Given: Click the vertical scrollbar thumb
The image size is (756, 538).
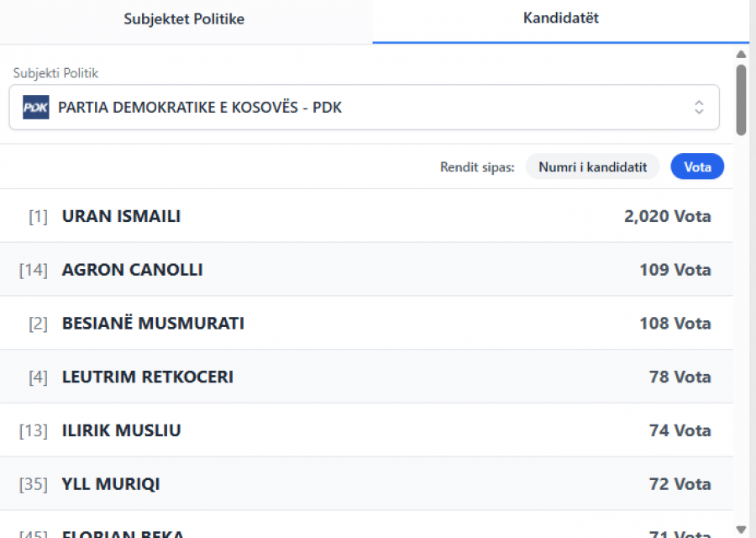Looking at the screenshot, I should (741, 99).
